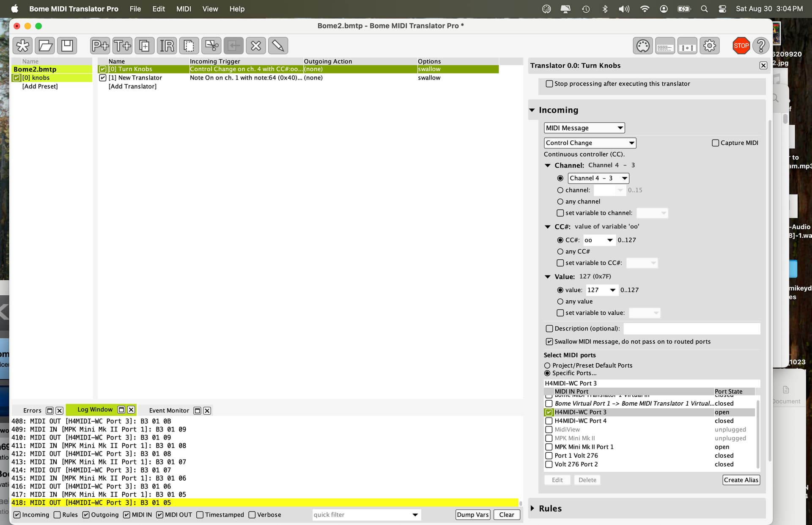Screen dimensions: 812x525
Task: Open macOS Spotlight search icon
Action: tap(704, 9)
